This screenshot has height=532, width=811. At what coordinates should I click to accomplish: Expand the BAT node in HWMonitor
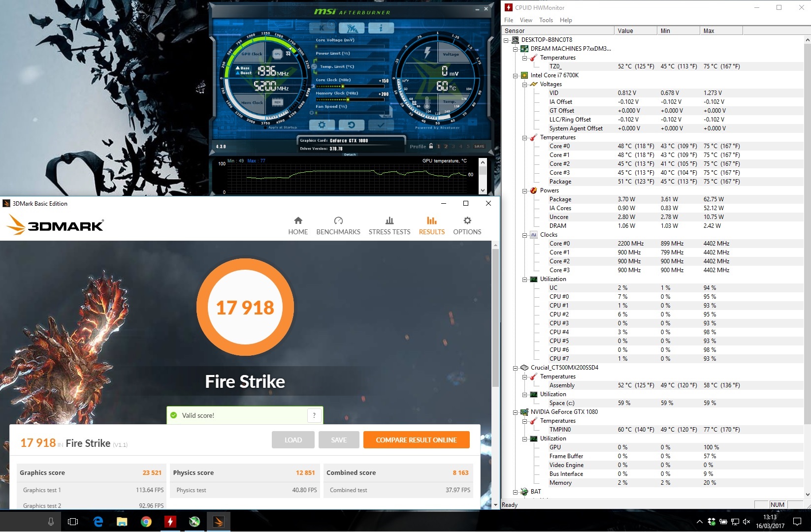pyautogui.click(x=515, y=492)
